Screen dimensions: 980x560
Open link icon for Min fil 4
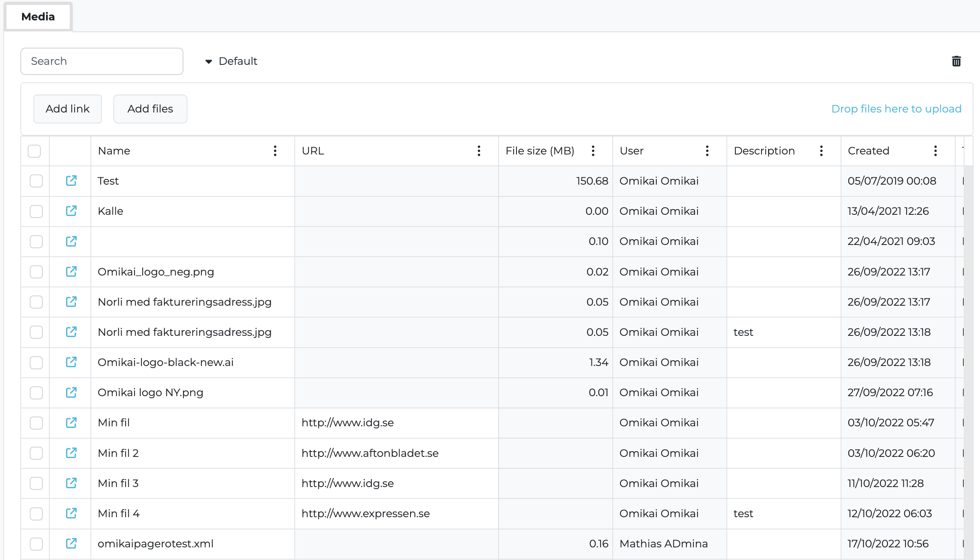[71, 513]
